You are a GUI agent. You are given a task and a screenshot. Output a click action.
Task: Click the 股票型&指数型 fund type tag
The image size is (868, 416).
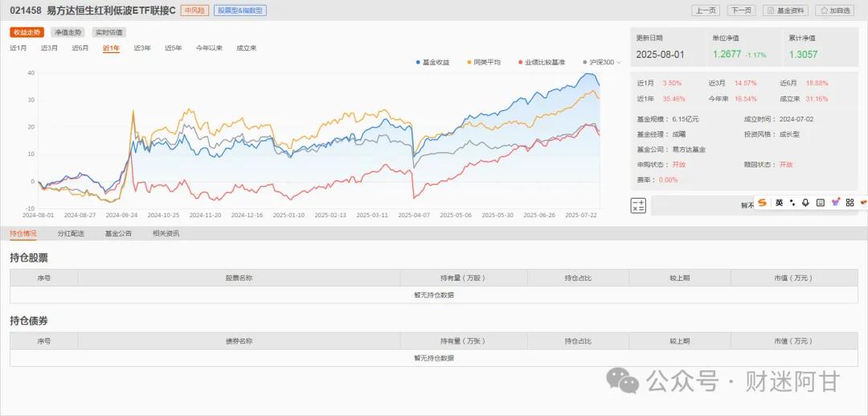coord(240,10)
